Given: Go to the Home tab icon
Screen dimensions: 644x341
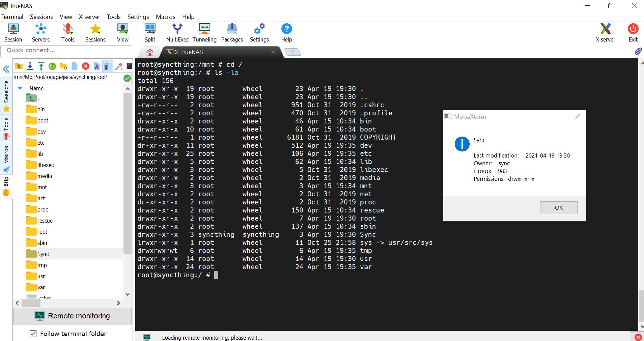Looking at the screenshot, I should click(x=150, y=52).
